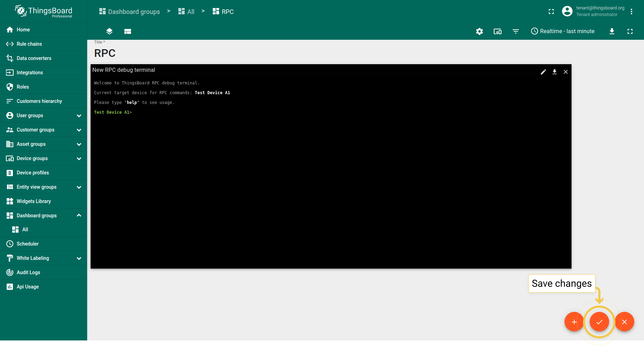The height and width of the screenshot is (353, 644).
Task: Expand the White Labeling section
Action: [79, 258]
